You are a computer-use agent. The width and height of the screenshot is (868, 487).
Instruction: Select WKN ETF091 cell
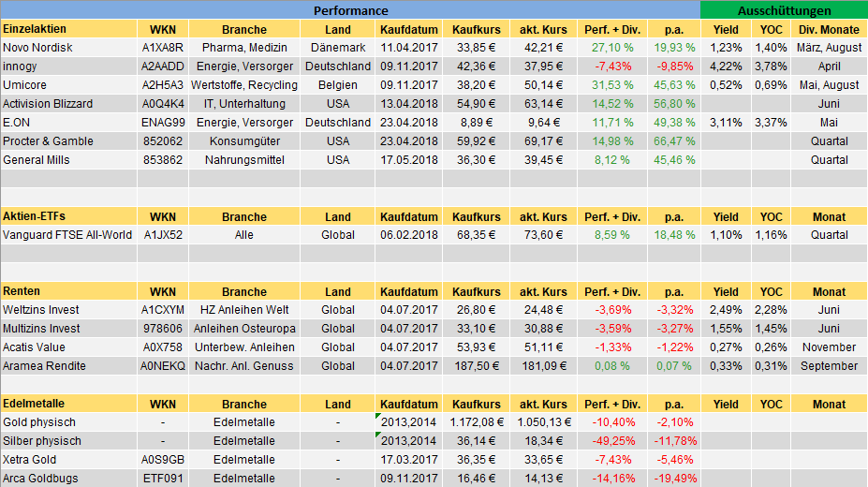click(163, 479)
